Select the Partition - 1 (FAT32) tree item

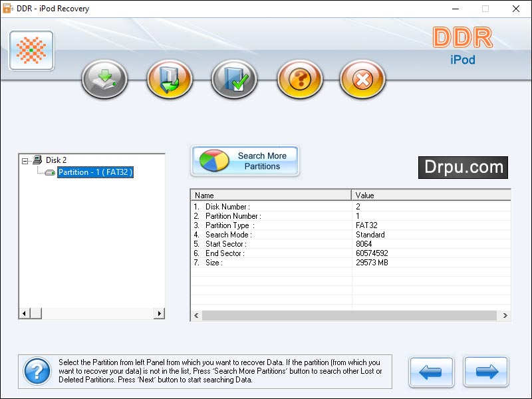[x=94, y=172]
